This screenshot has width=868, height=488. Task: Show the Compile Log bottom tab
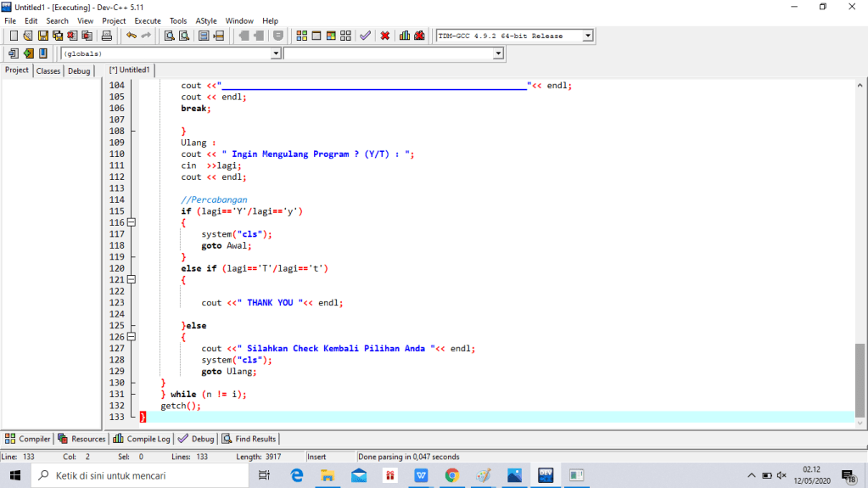pyautogui.click(x=143, y=439)
